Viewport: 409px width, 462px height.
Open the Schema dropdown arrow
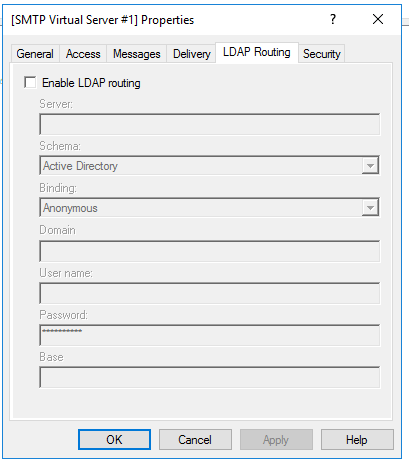click(370, 165)
